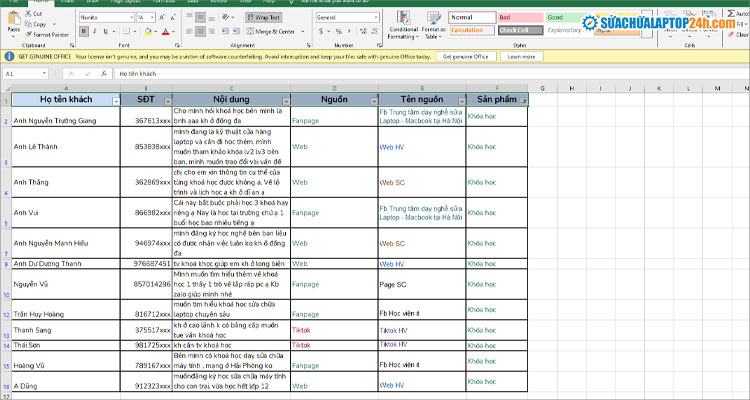Click the Paste icon in Clipboard group

click(13, 24)
